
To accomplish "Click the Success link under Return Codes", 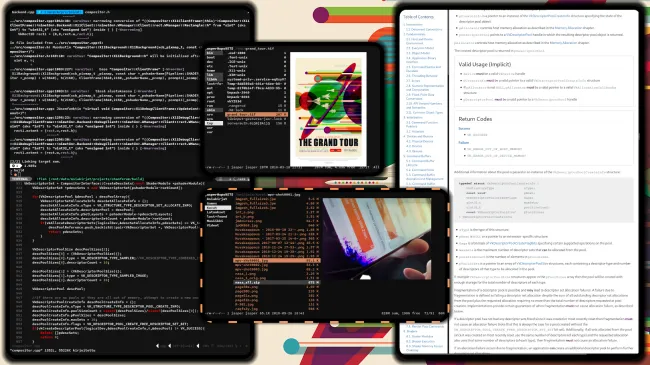I will [464, 129].
